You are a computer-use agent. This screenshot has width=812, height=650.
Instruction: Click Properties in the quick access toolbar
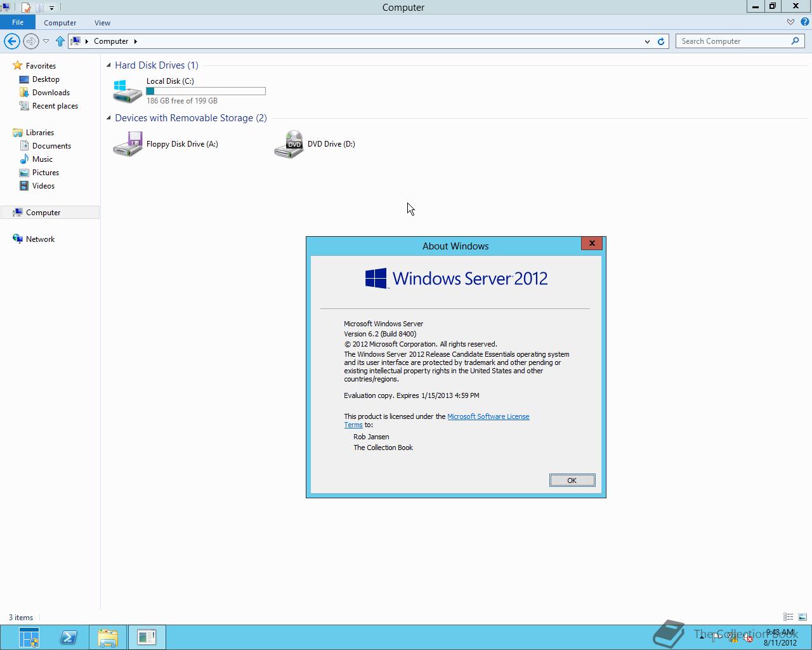point(26,8)
